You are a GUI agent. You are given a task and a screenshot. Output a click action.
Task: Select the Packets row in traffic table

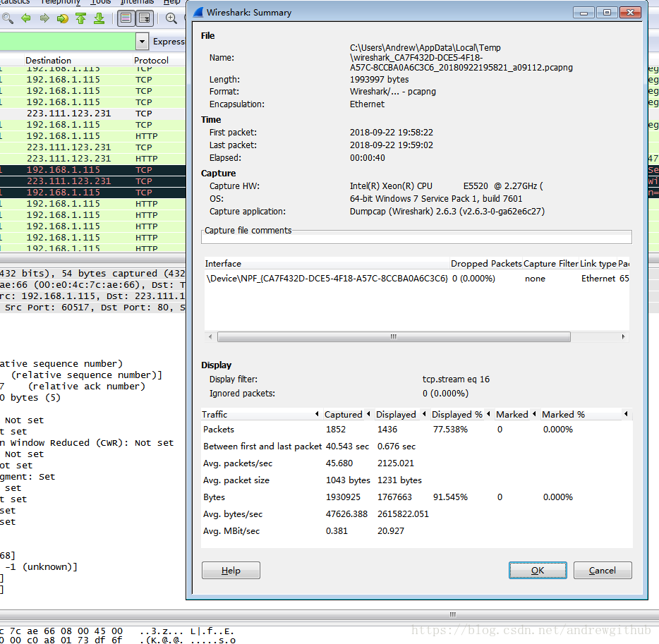(416, 430)
